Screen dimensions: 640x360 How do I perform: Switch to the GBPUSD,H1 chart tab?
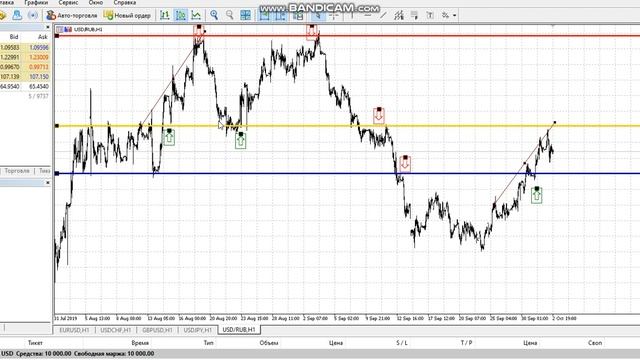(157, 330)
